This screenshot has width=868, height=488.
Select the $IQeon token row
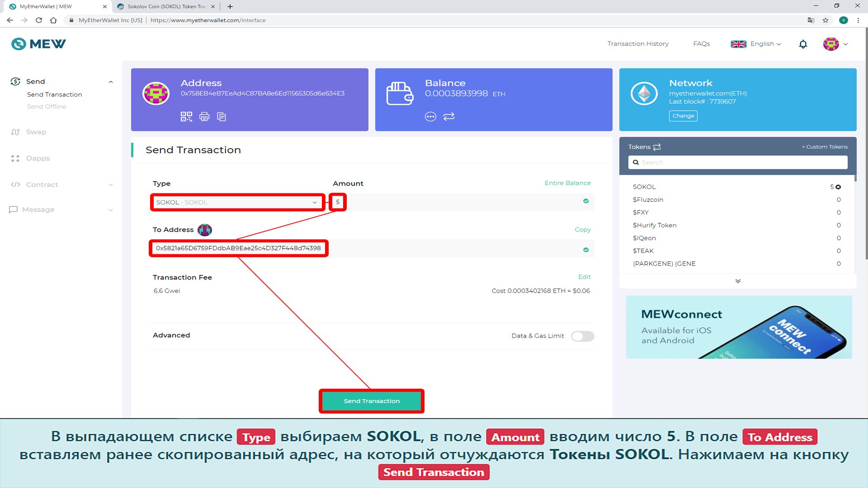tap(737, 238)
